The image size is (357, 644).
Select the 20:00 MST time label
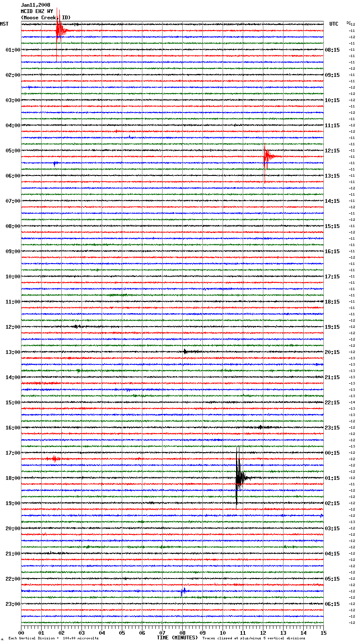pyautogui.click(x=13, y=529)
